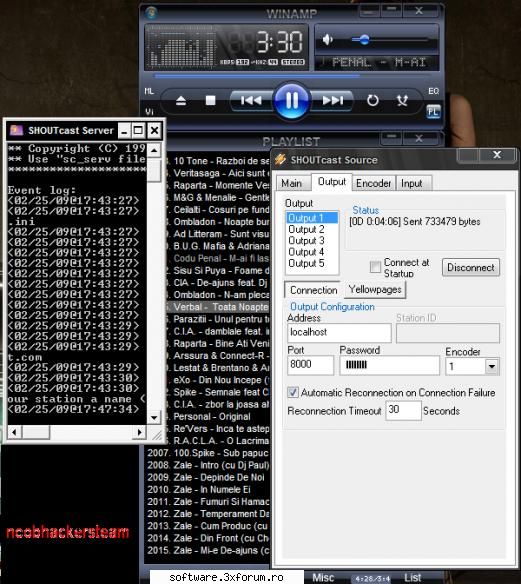Click the Address field containing localhost
The height and width of the screenshot is (584, 521).
pyautogui.click(x=339, y=332)
